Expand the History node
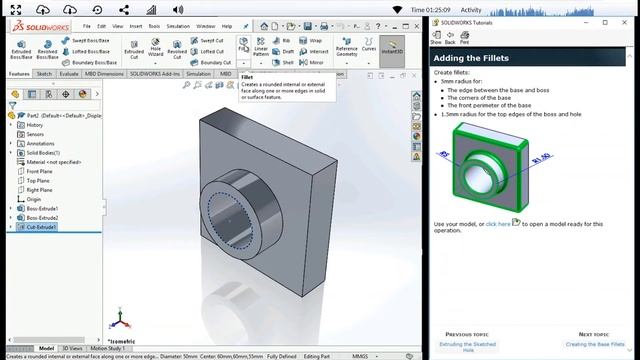This screenshot has height=360, width=640. click(11, 125)
